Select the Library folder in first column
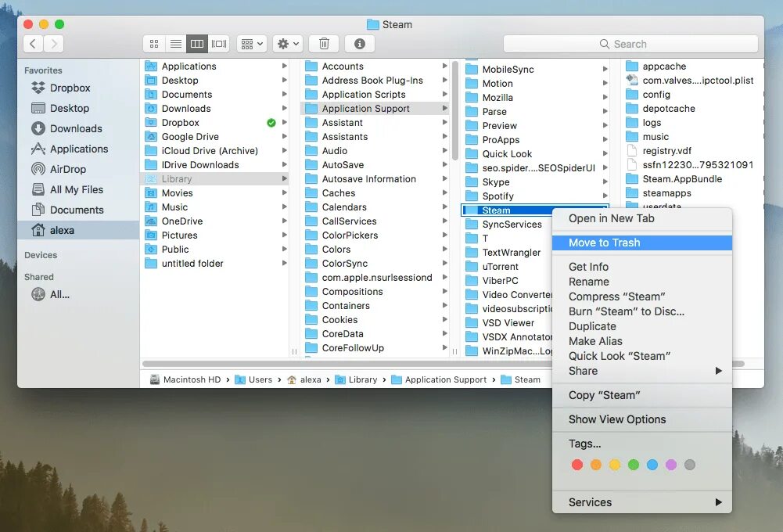783x532 pixels. [x=215, y=179]
